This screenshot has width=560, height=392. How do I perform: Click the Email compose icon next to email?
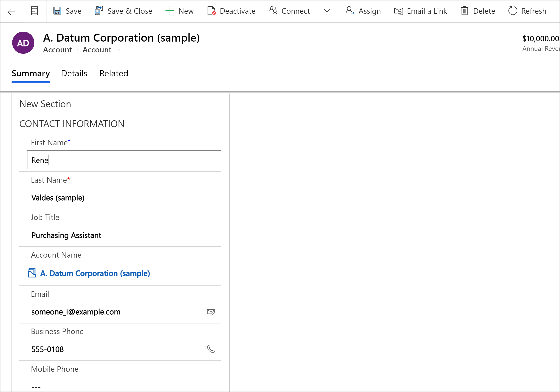point(211,312)
